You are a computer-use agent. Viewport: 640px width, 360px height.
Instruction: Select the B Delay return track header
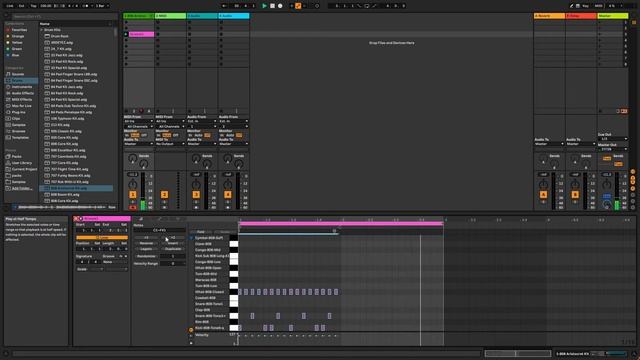click(581, 16)
